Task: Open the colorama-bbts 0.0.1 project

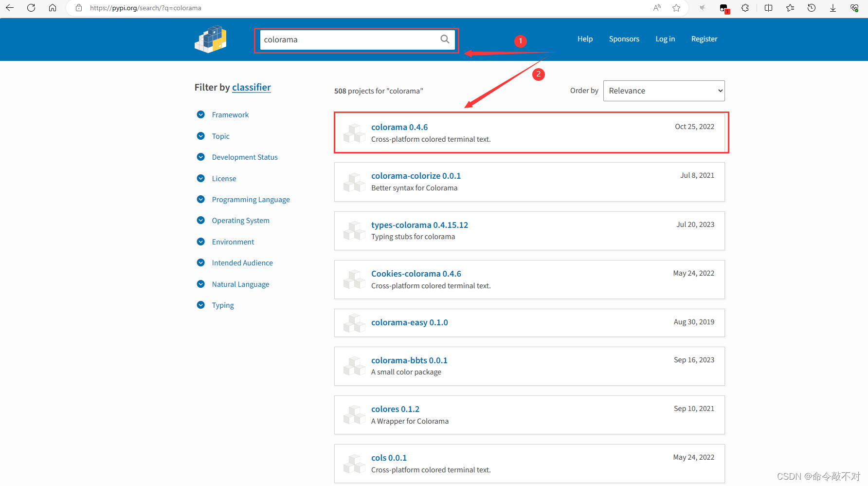Action: tap(409, 360)
